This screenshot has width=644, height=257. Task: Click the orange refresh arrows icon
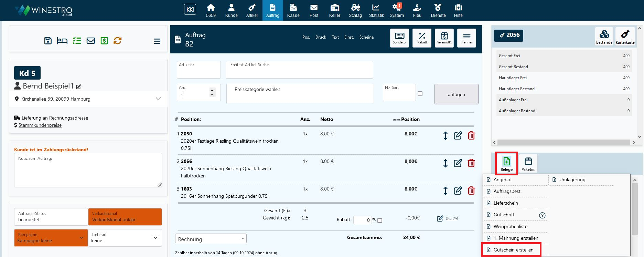coord(118,41)
